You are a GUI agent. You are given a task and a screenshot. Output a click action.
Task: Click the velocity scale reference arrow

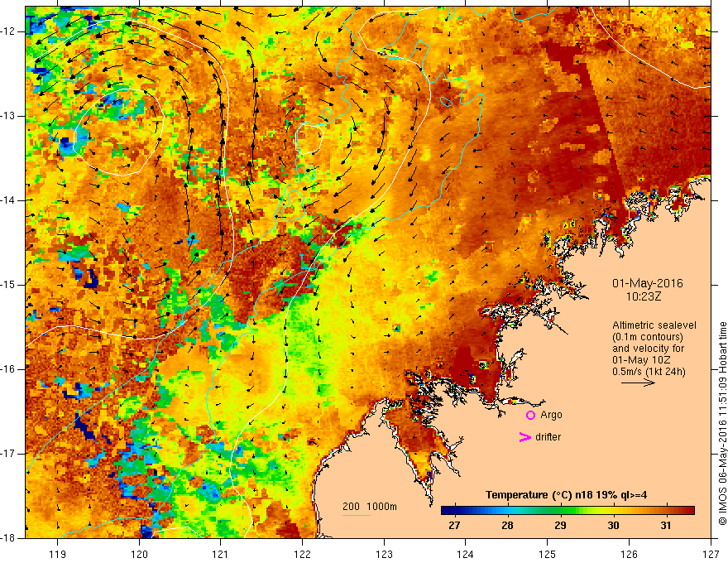[x=638, y=383]
